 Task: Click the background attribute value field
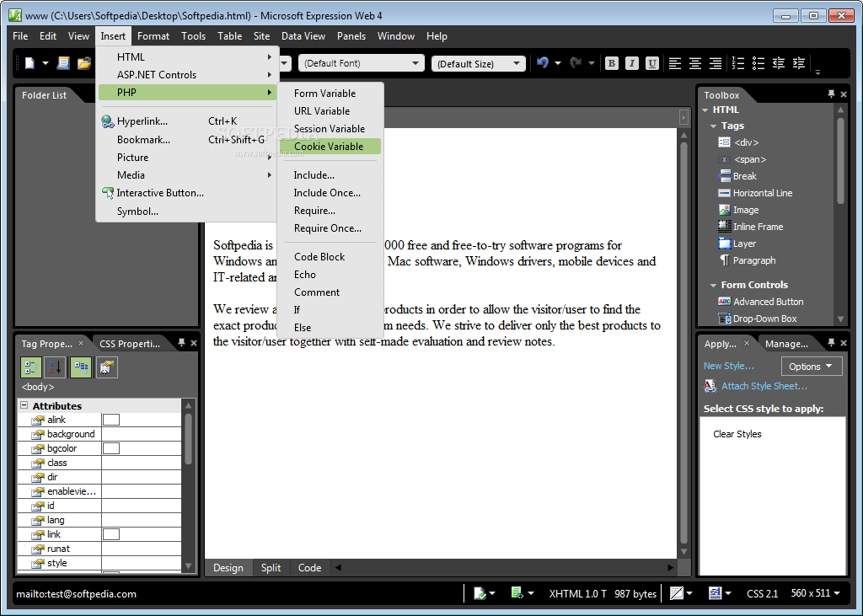coord(142,434)
